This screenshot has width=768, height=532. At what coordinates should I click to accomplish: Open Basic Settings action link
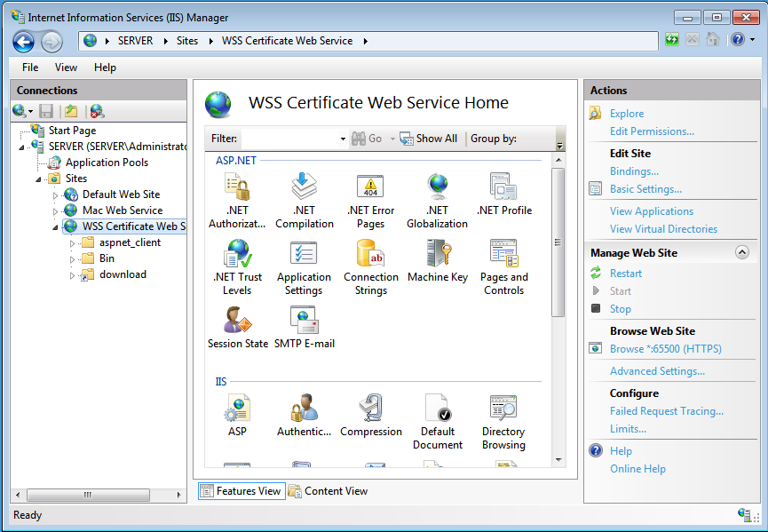(645, 189)
